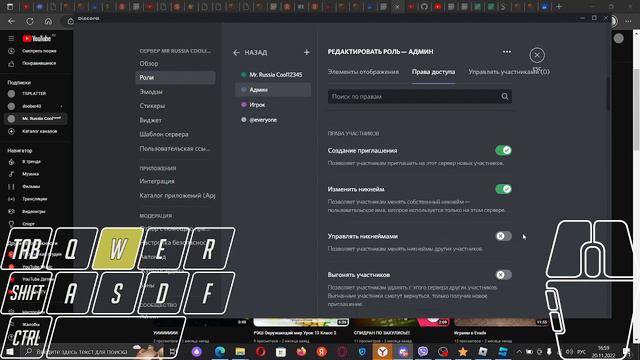Open browser three-dots settings menu

click(x=628, y=21)
